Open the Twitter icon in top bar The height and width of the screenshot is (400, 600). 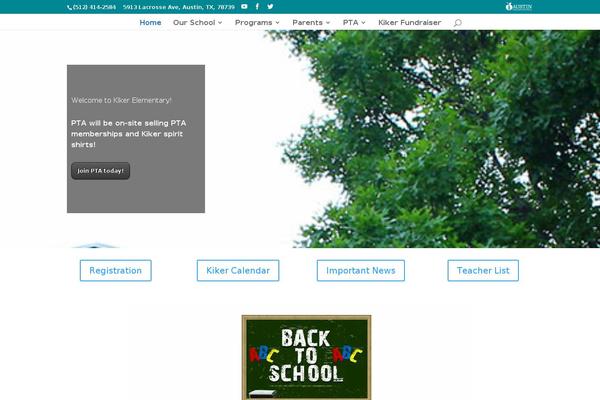[x=270, y=7]
